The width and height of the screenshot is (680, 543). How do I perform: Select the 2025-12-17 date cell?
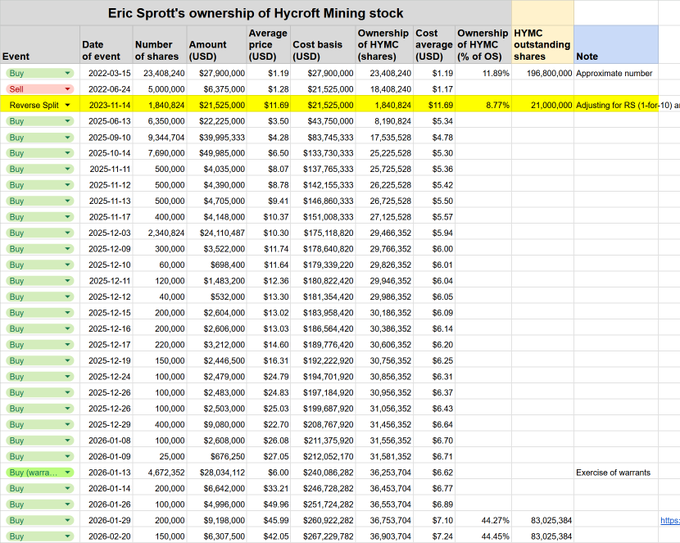(x=106, y=345)
